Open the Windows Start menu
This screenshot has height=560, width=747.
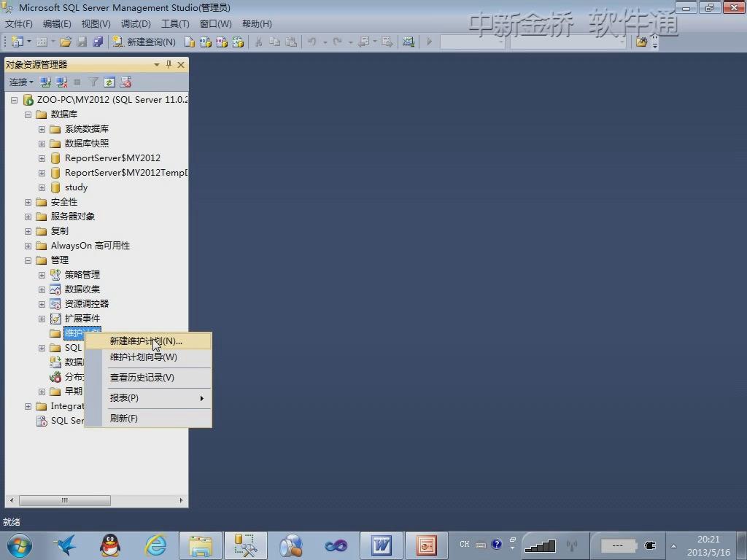pos(19,545)
